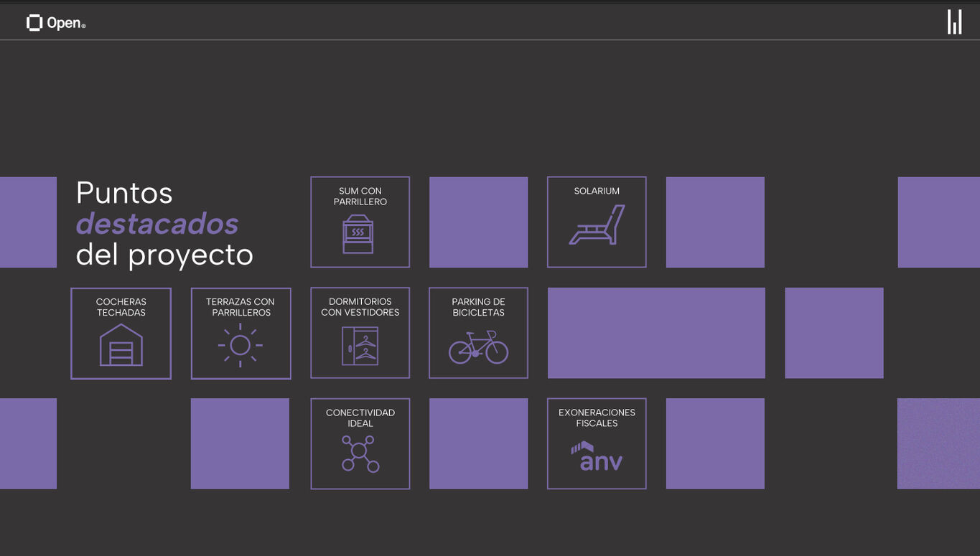
Task: Select the bicycle icon
Action: (x=478, y=347)
